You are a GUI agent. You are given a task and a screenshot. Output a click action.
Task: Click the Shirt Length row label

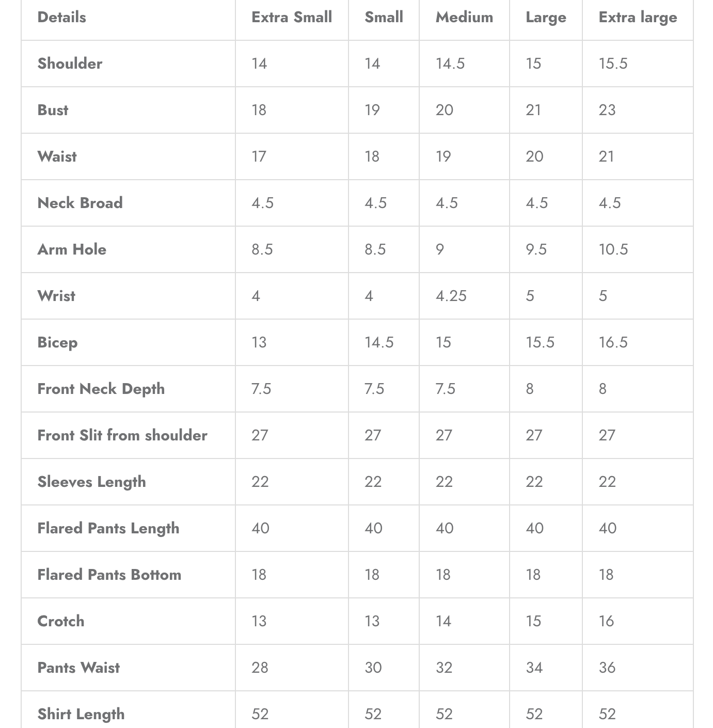[x=81, y=714]
